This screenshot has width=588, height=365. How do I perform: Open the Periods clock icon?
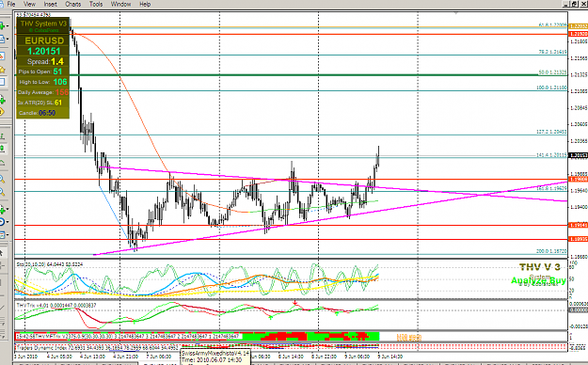[2, 222]
